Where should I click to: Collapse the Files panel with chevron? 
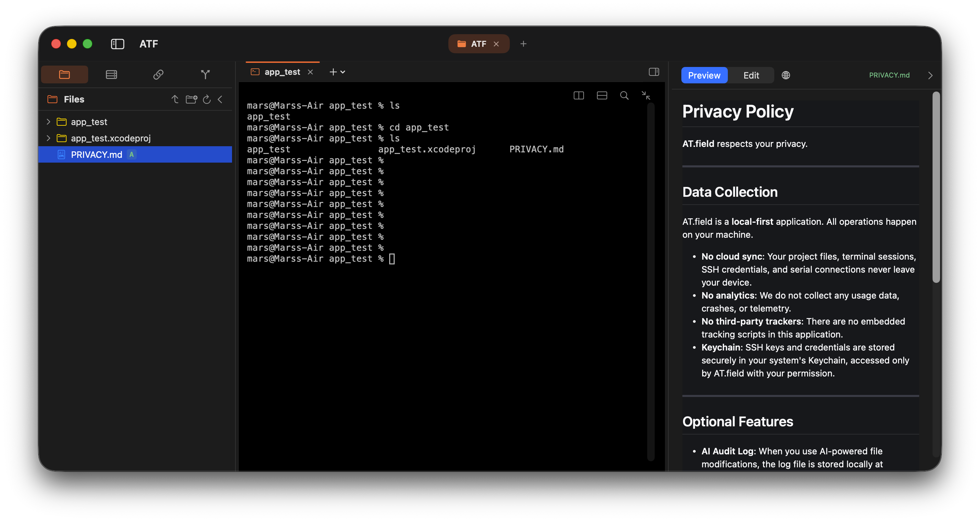click(x=220, y=99)
